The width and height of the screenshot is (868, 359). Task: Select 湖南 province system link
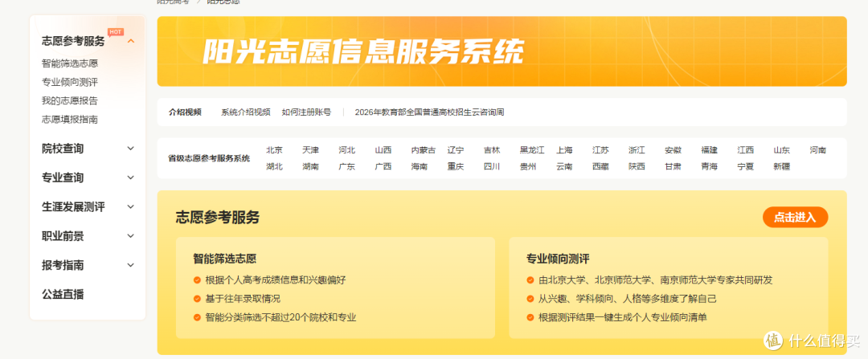pyautogui.click(x=310, y=166)
